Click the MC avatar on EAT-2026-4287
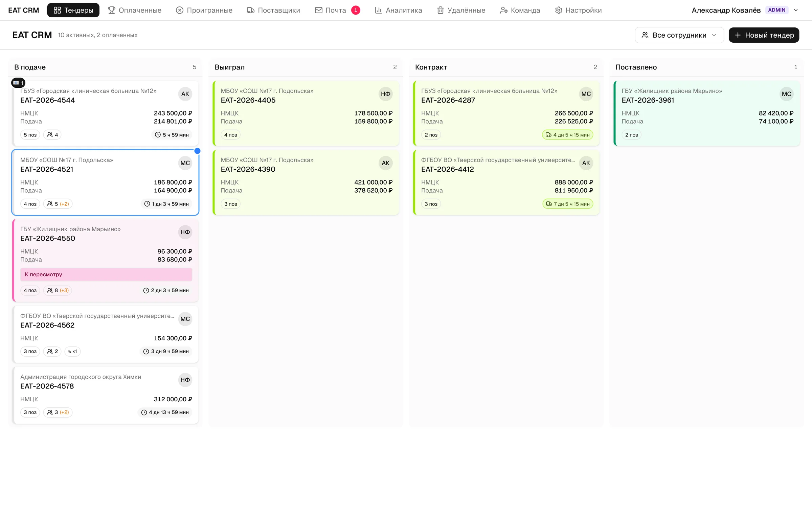Viewport: 812px width, 508px height. click(x=586, y=94)
